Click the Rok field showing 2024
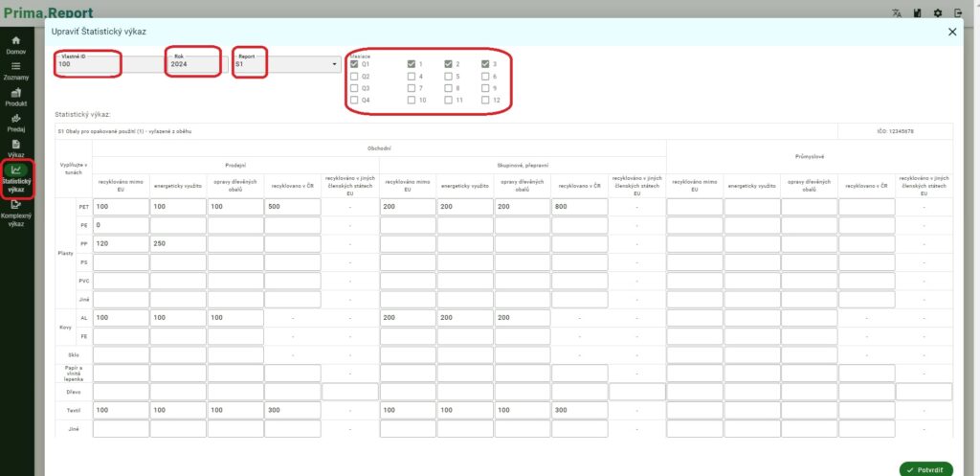Screen dimensions: 980x476 click(x=194, y=64)
